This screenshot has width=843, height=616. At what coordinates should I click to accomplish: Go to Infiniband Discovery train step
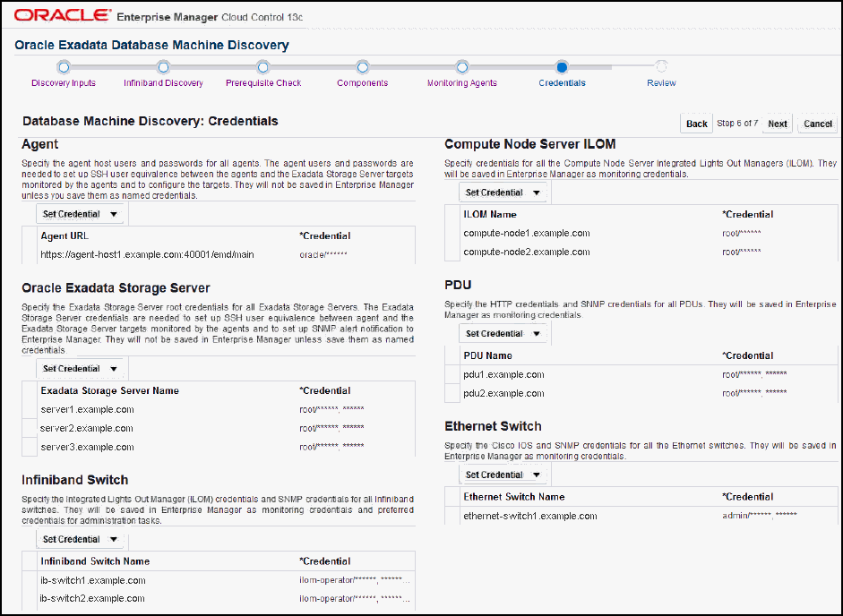163,82
